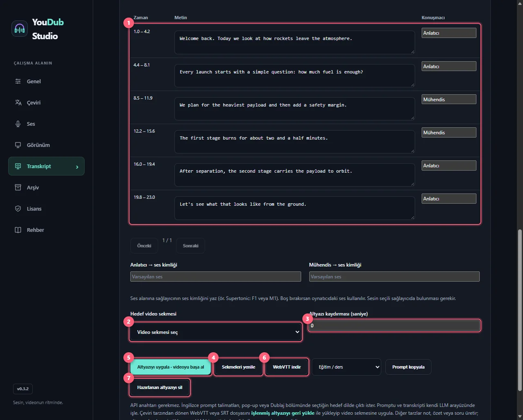This screenshot has height=420, width=523.
Task: Click the "işlenmiş altyazıyı geri yükle" text
Action: pos(283,413)
